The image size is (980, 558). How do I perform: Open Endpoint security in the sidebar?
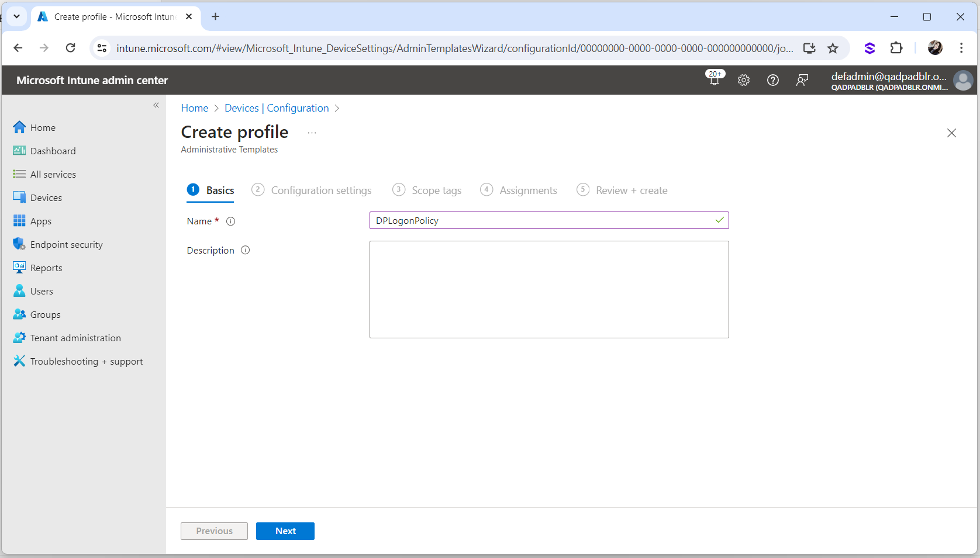(x=58, y=244)
